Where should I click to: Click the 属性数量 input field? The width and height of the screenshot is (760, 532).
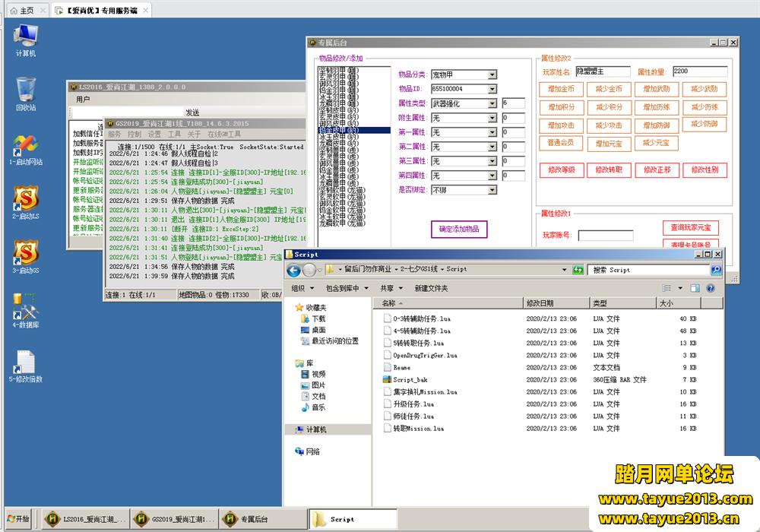pos(700,71)
